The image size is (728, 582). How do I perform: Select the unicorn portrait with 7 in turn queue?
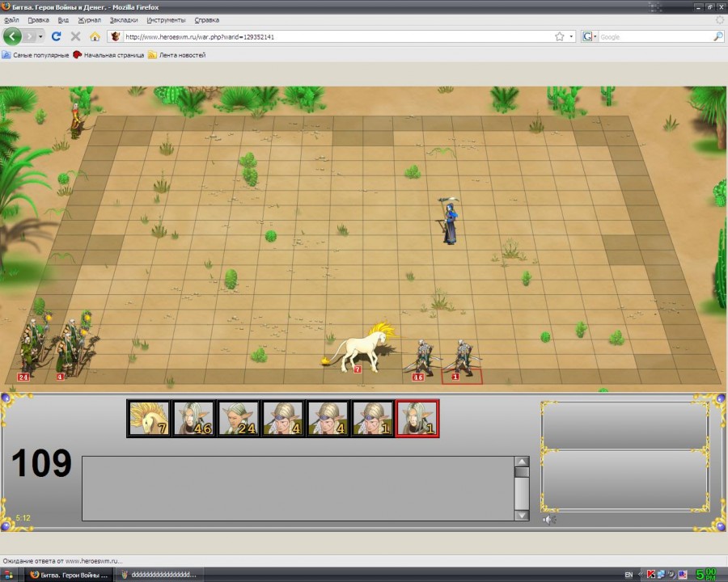(150, 418)
